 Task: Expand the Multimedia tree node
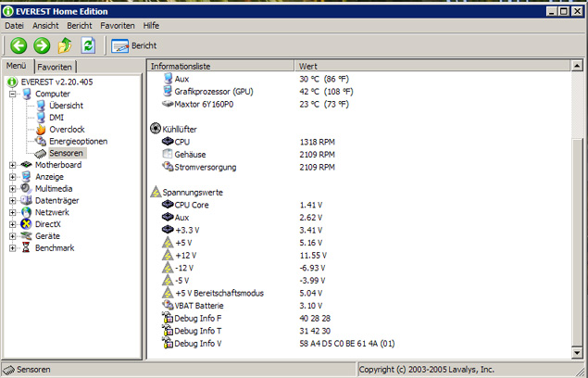click(13, 189)
